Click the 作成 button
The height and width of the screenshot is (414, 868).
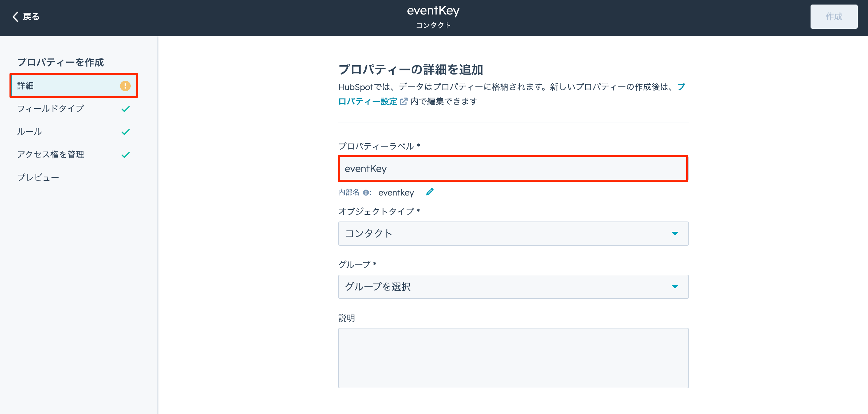[834, 17]
